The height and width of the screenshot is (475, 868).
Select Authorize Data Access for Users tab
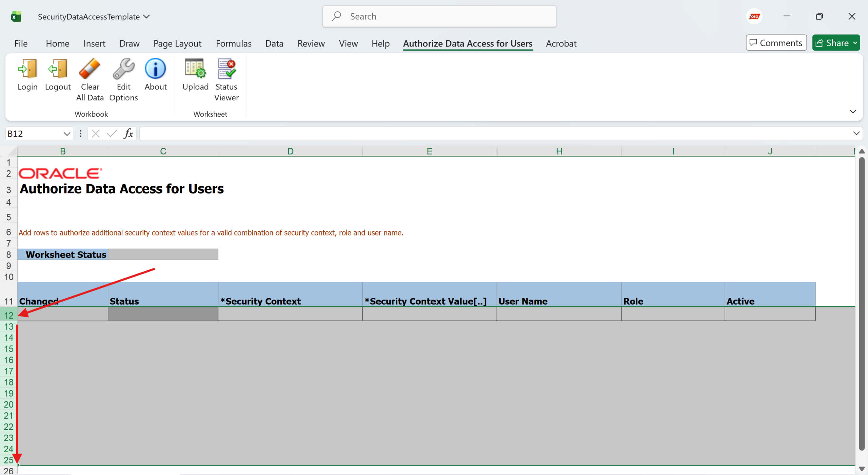pos(468,43)
